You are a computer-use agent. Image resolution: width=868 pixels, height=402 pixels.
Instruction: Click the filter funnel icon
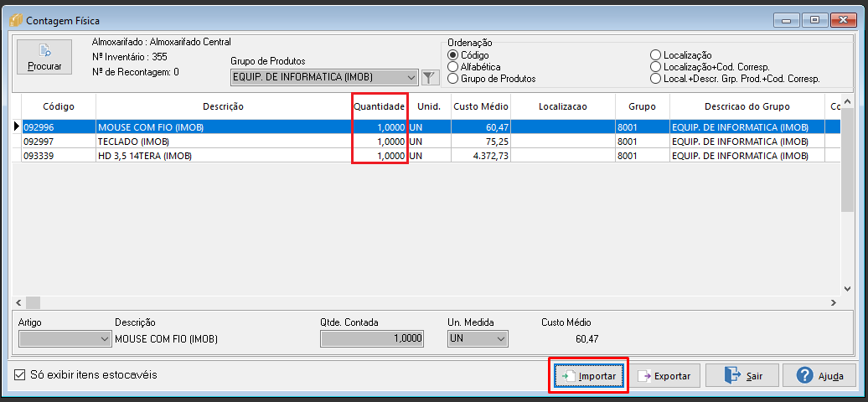[430, 78]
